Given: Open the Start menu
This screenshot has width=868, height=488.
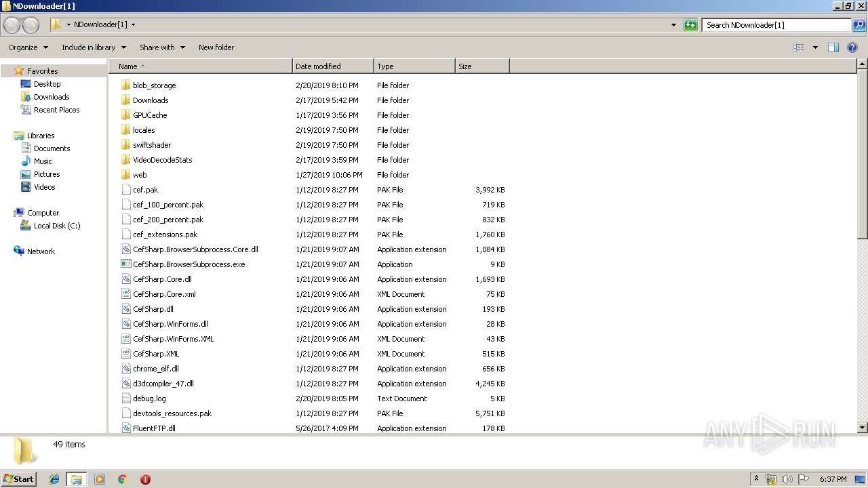Looking at the screenshot, I should (x=19, y=479).
